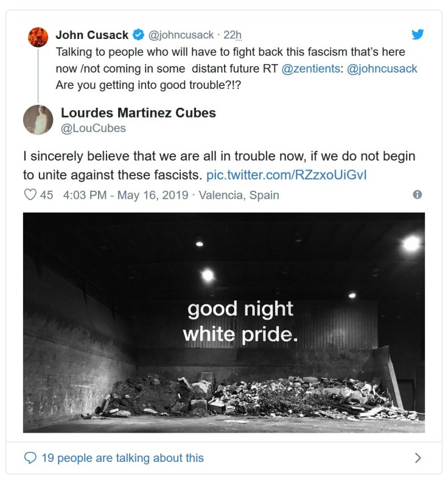
Task: Click the speech bubble reply icon
Action: point(30,458)
